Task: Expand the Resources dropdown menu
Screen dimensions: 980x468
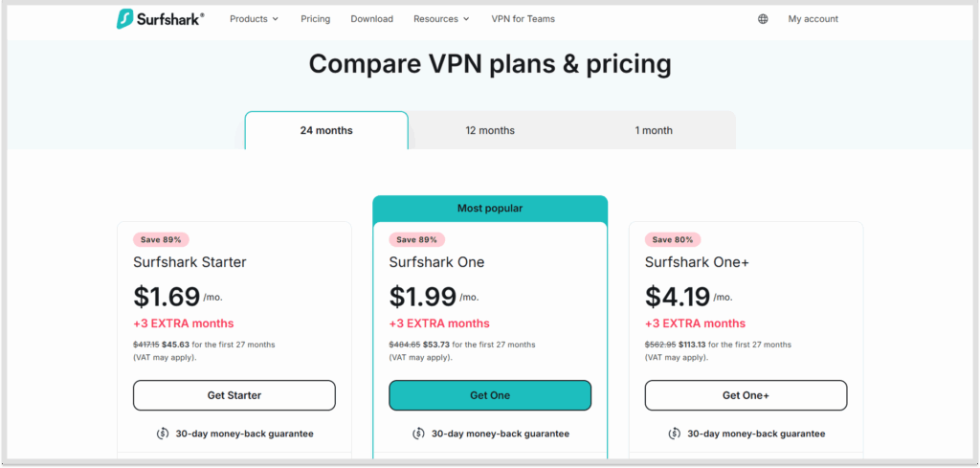Action: (441, 19)
